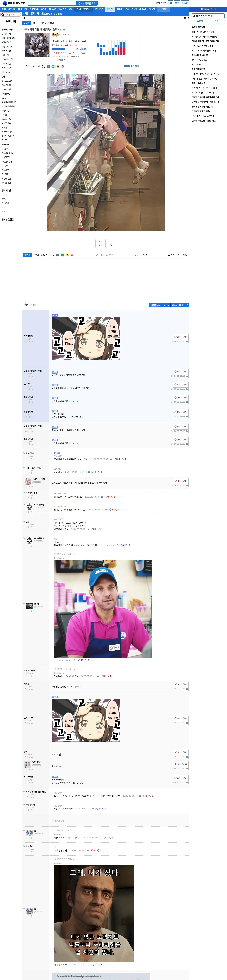Open the 괴담/오컬트 sidebar link
This screenshot has height=980, width=227.
point(6,111)
